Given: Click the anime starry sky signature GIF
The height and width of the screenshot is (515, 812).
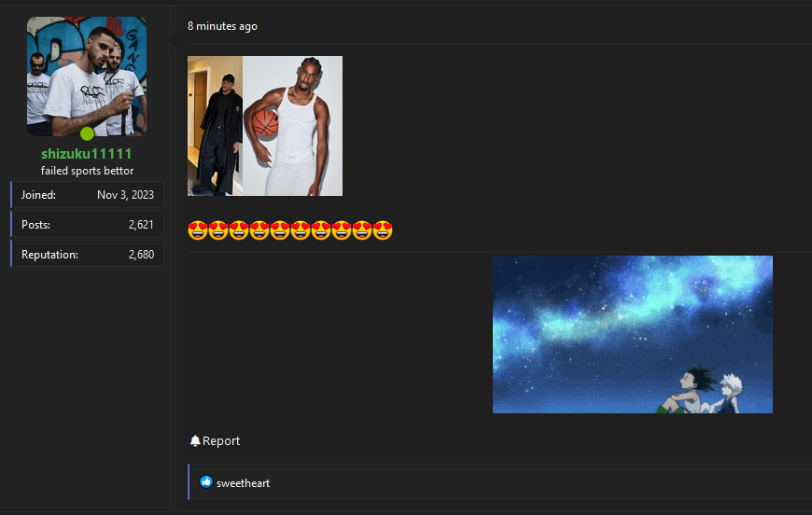Looking at the screenshot, I should pos(632,334).
